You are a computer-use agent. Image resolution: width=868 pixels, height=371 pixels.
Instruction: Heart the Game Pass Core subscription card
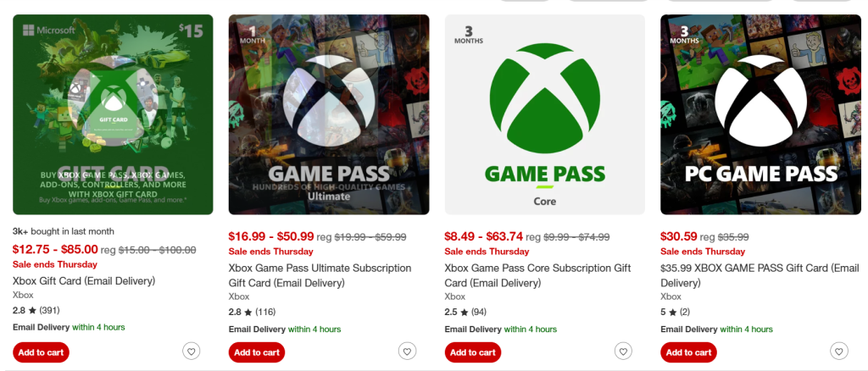[623, 352]
